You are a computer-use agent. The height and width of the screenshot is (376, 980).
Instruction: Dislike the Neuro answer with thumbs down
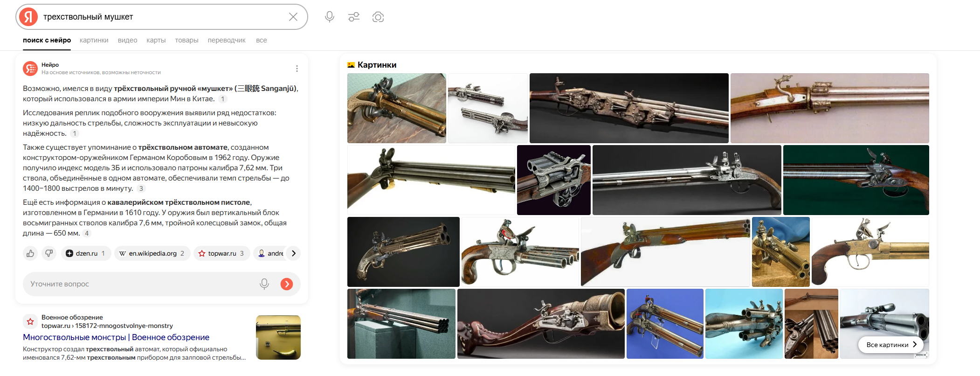(x=49, y=253)
